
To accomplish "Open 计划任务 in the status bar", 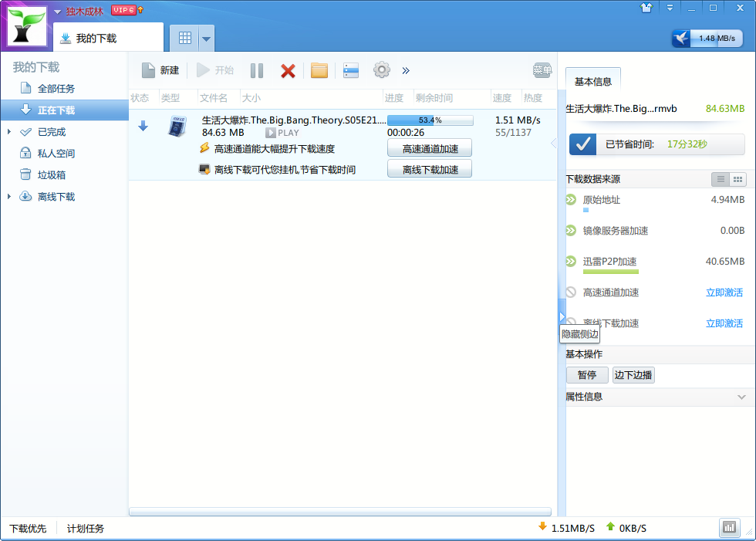I will (86, 529).
